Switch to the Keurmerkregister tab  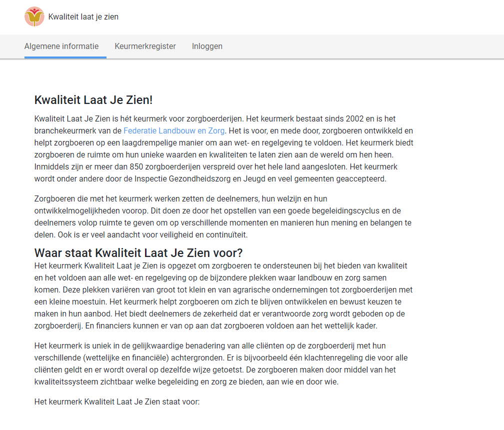click(x=145, y=46)
